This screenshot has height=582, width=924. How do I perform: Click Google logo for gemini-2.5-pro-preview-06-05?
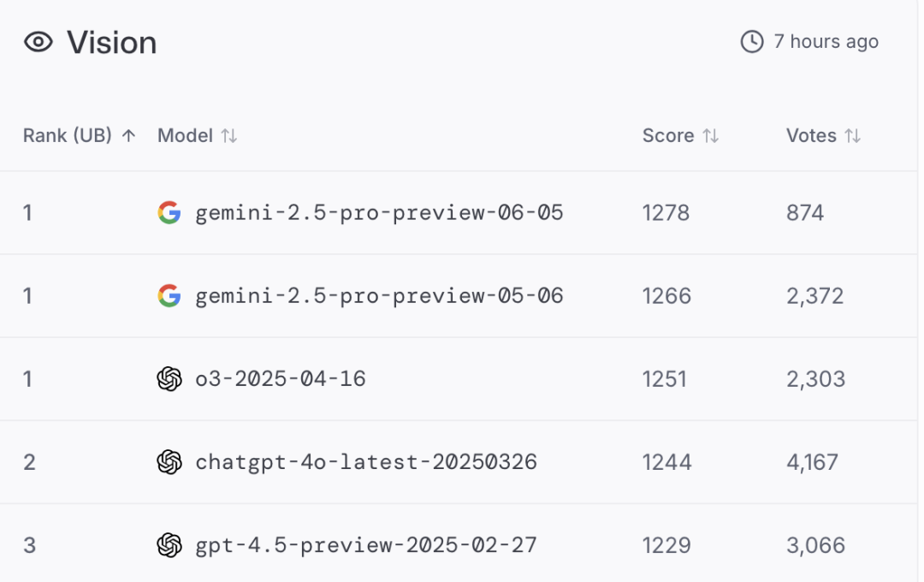[x=169, y=212]
